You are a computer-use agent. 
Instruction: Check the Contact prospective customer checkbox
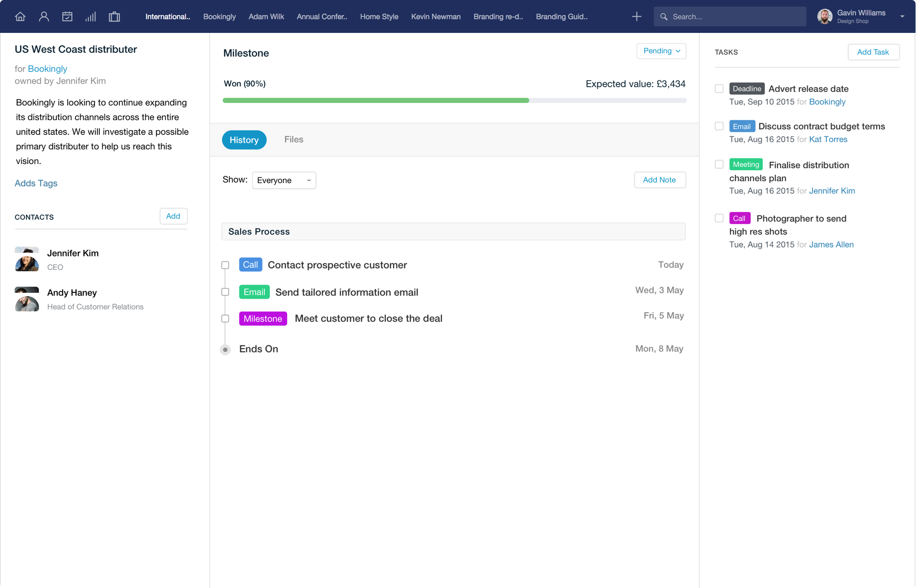(225, 265)
